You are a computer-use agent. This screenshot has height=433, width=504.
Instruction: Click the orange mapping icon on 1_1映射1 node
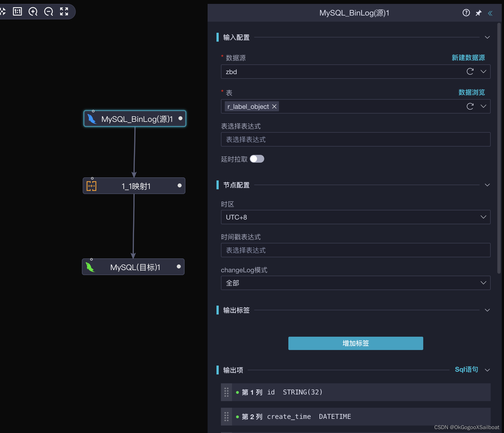coord(91,186)
